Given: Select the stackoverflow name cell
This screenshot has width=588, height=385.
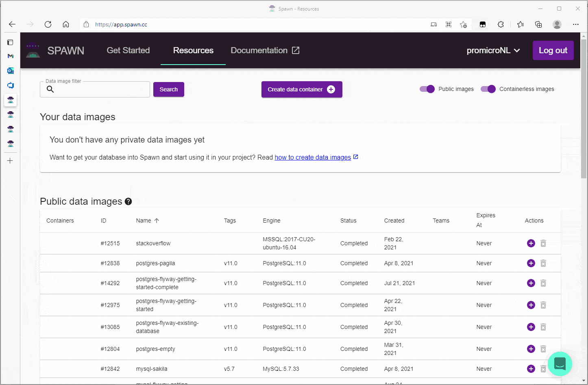Looking at the screenshot, I should pos(153,243).
